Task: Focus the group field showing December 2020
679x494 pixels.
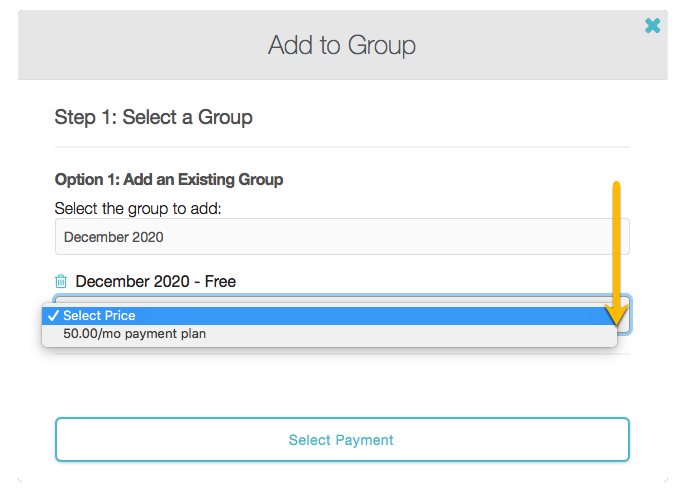Action: [x=342, y=237]
